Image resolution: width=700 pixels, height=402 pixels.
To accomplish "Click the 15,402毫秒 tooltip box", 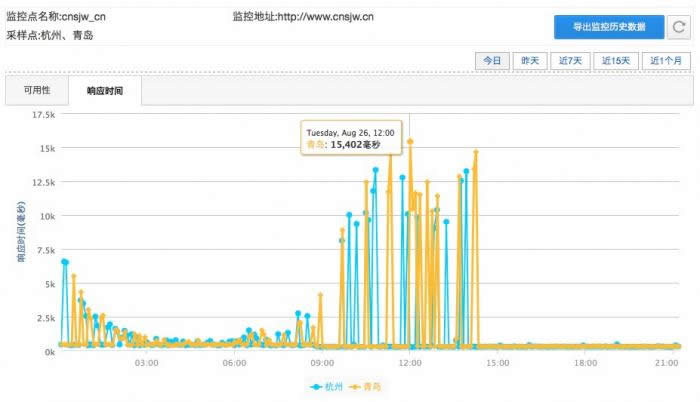I will 351,138.
